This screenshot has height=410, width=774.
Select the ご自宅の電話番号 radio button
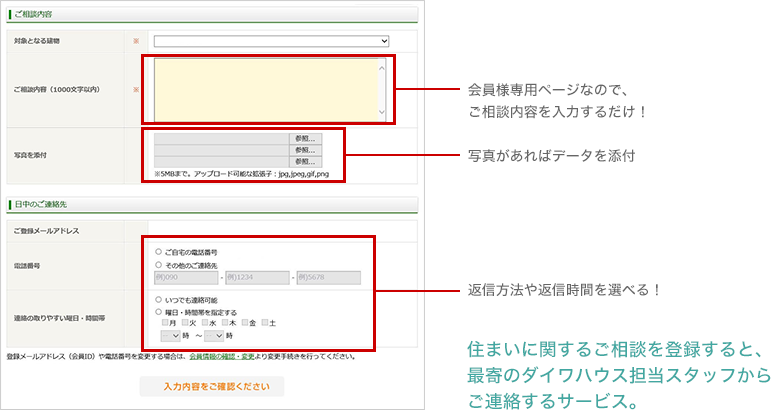tap(158, 252)
